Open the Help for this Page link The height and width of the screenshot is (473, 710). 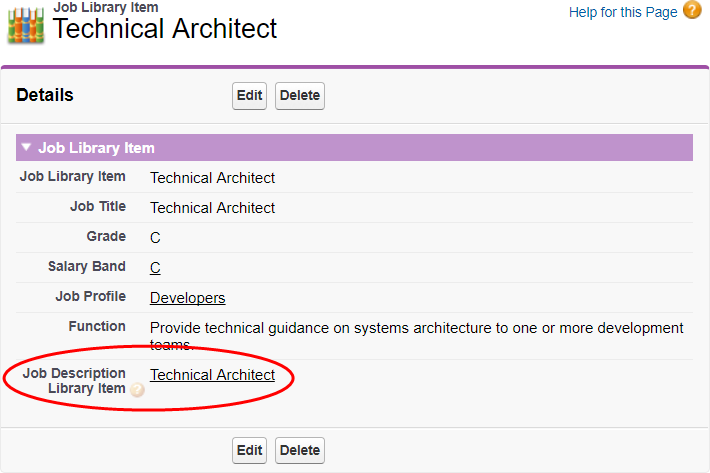(623, 12)
